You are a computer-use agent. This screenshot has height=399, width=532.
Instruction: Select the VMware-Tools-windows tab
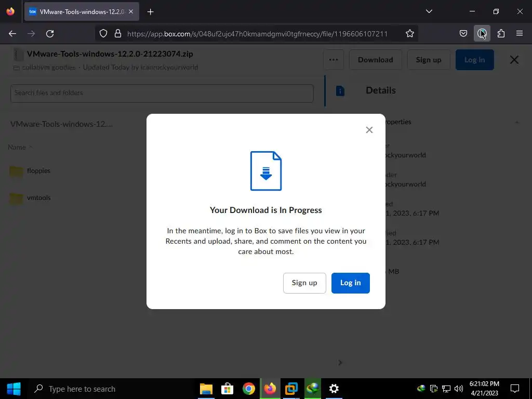click(x=82, y=11)
